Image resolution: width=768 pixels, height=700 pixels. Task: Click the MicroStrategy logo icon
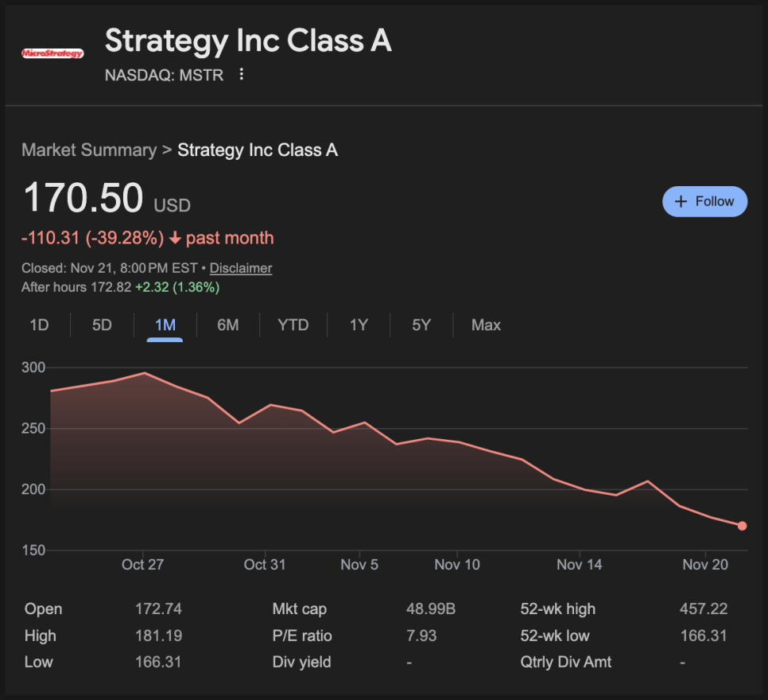(52, 53)
